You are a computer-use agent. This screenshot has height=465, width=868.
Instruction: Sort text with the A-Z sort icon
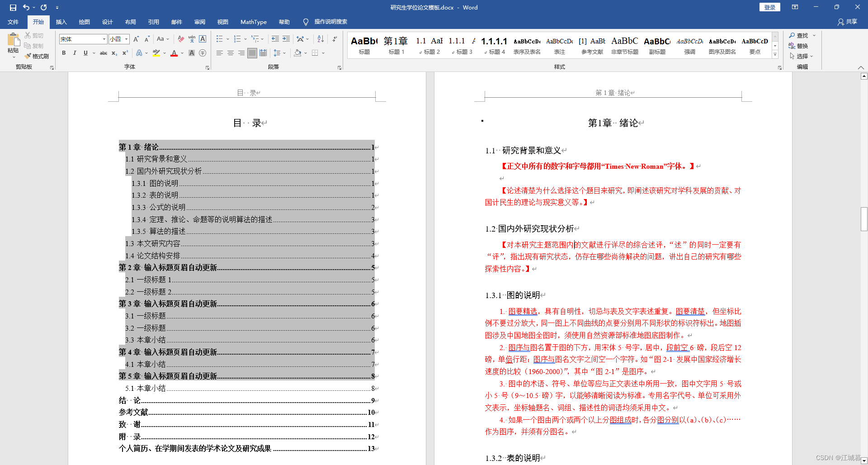pyautogui.click(x=321, y=39)
